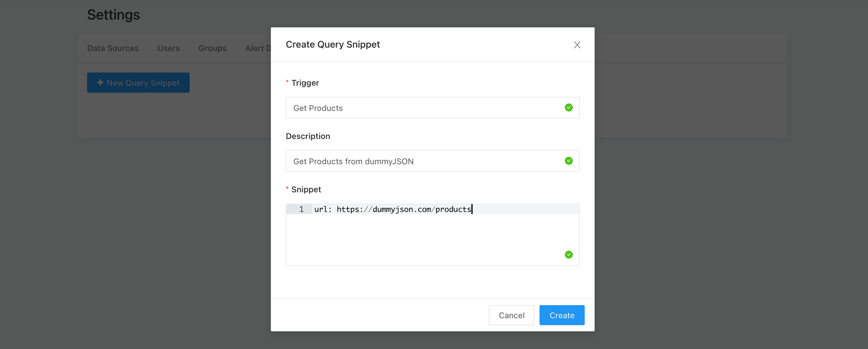Screen dimensions: 868x349
Task: Close the Create Query Snippet dialog
Action: click(x=577, y=45)
